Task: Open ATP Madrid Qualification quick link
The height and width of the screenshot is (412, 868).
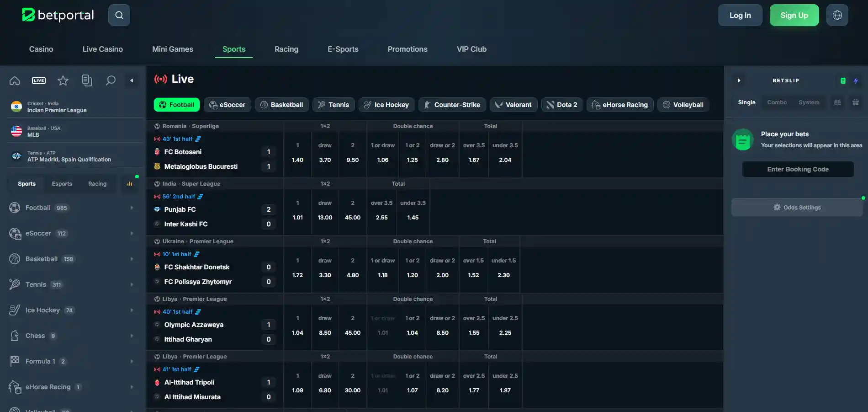Action: coord(75,156)
